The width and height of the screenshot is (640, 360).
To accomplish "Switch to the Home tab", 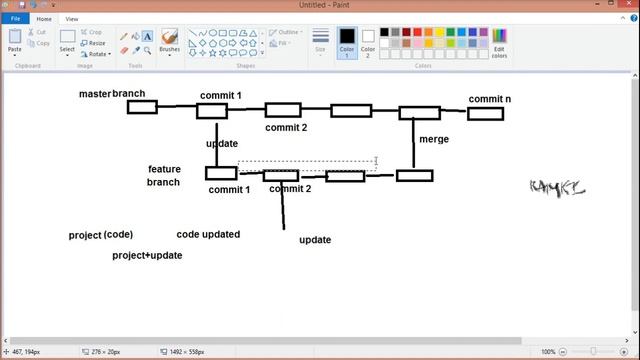I will pos(44,19).
